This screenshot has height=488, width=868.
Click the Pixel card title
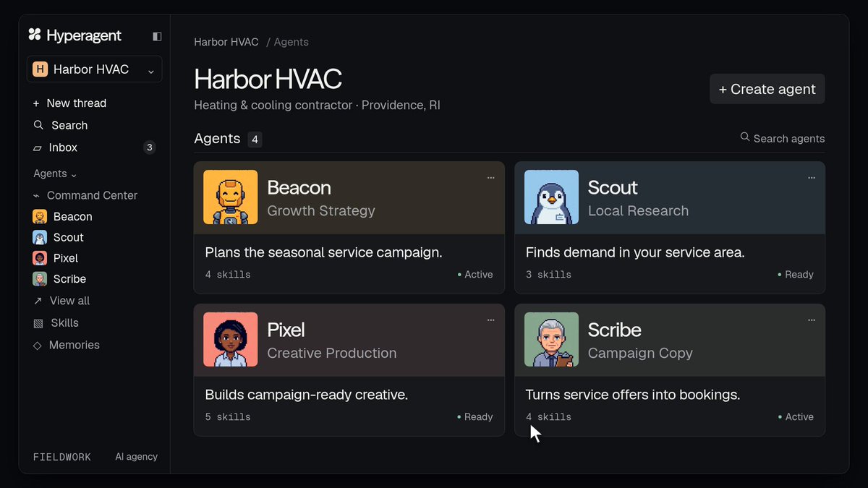(286, 330)
